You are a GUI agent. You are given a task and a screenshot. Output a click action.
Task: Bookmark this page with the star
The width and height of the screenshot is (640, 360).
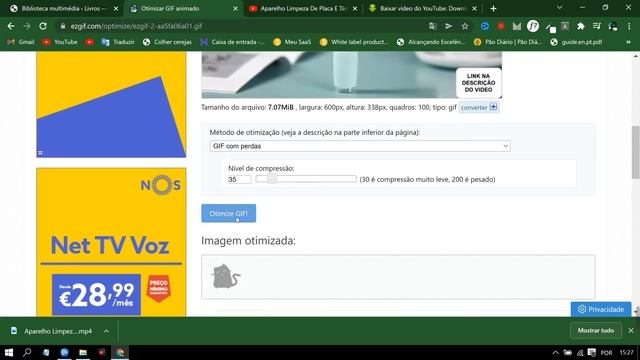coord(464,26)
